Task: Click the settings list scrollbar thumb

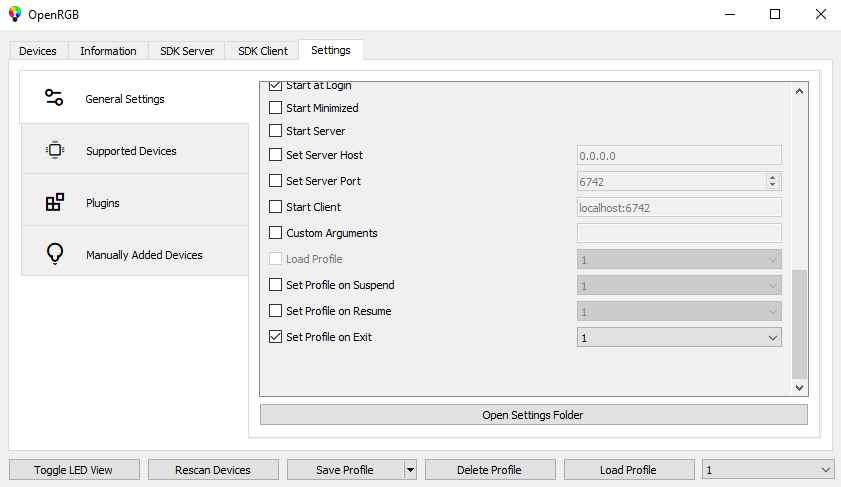Action: pos(799,324)
